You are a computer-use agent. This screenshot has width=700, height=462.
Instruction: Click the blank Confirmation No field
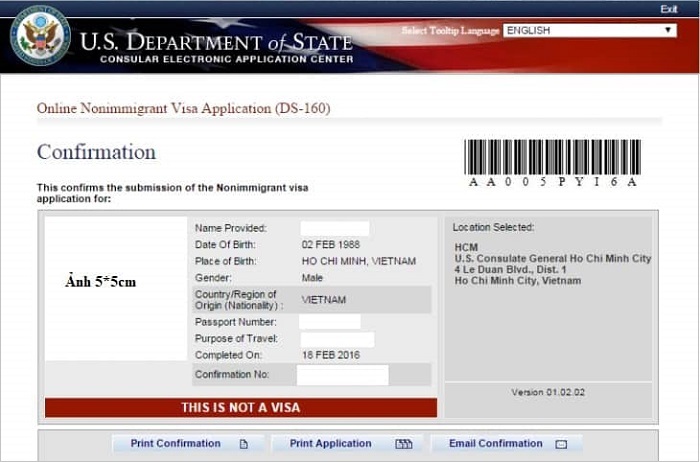tap(342, 375)
